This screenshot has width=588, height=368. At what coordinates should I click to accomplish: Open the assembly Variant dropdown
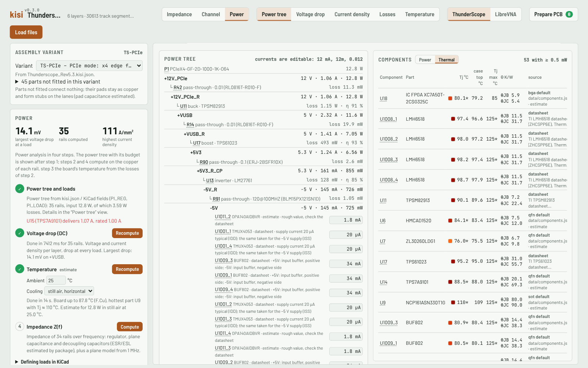coord(89,66)
